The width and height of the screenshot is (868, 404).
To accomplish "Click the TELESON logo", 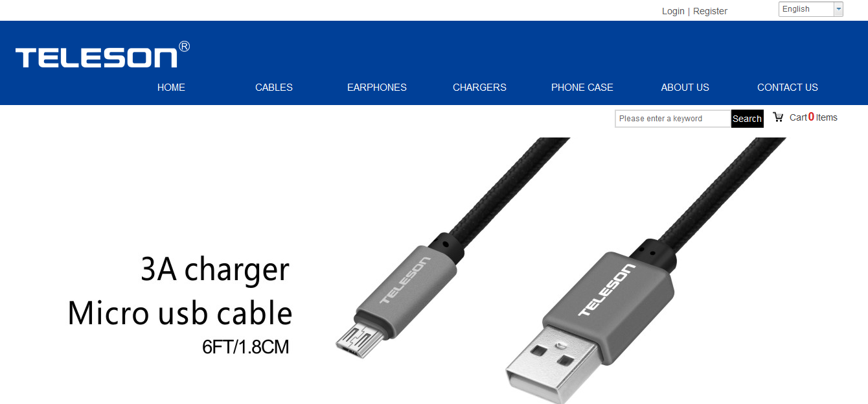I will click(x=96, y=57).
